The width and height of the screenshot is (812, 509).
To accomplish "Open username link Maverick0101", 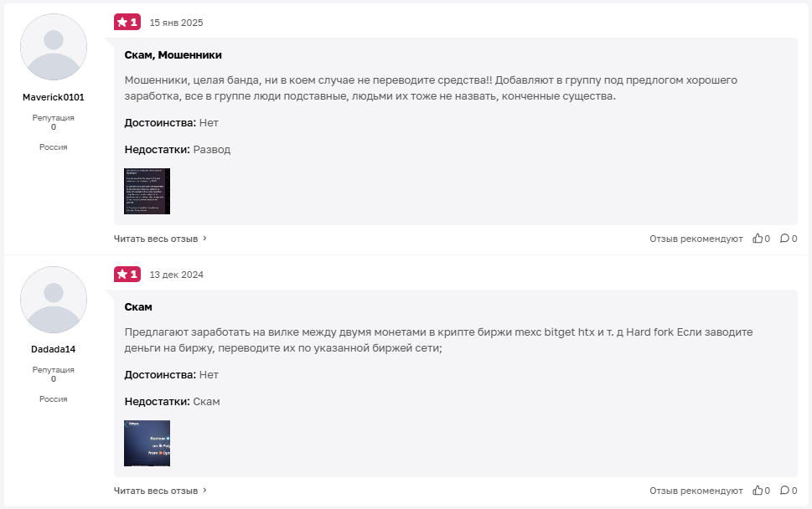I will (54, 97).
